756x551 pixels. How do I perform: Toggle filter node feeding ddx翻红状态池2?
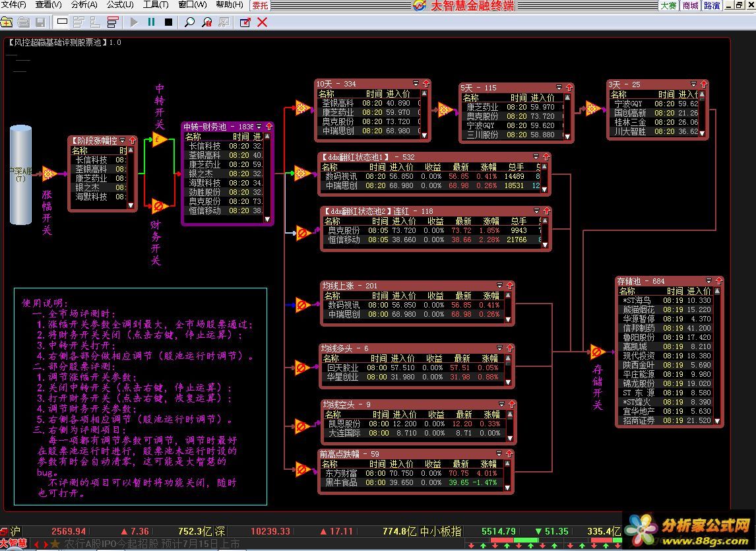(303, 233)
